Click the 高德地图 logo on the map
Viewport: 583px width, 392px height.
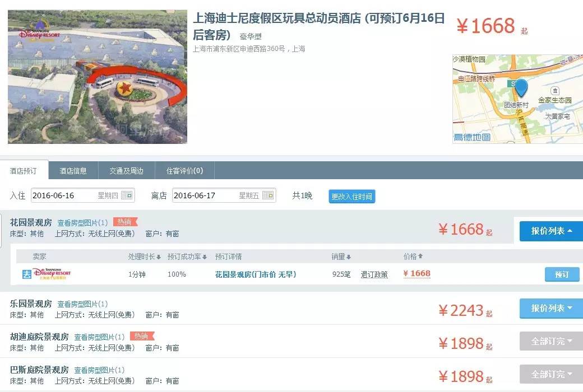471,137
